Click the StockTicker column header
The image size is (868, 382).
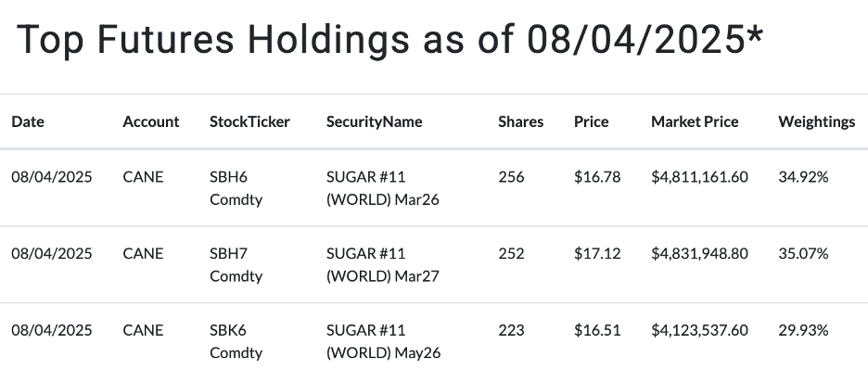click(249, 121)
